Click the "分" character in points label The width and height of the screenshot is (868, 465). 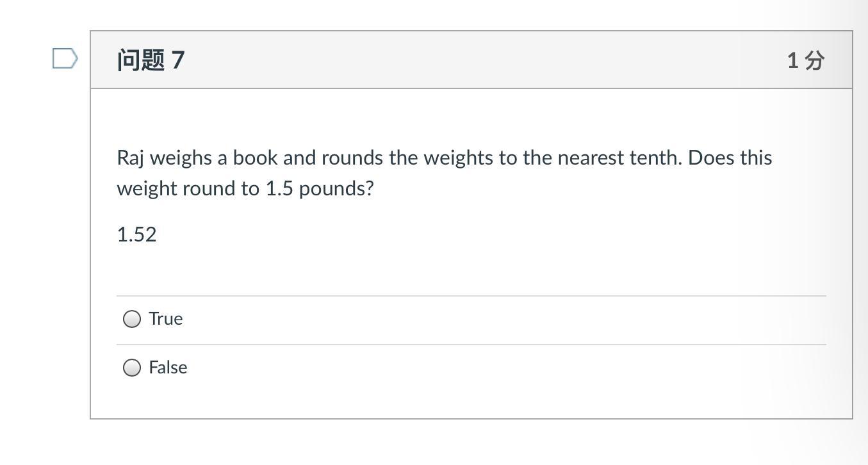[814, 60]
